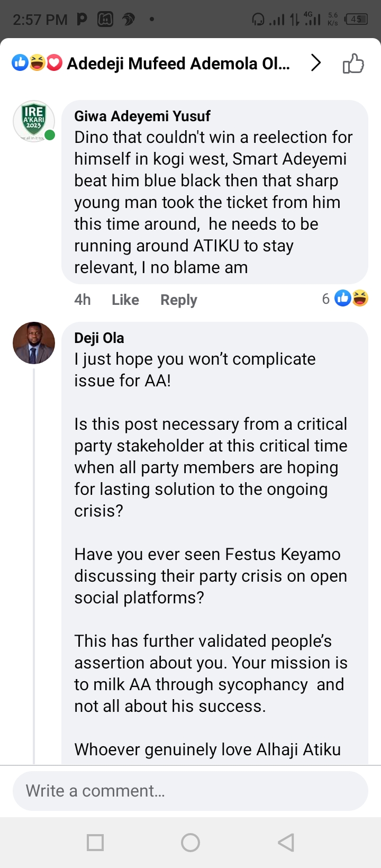Tap the battery indicator in status bar
This screenshot has width=381, height=868.
[x=357, y=20]
